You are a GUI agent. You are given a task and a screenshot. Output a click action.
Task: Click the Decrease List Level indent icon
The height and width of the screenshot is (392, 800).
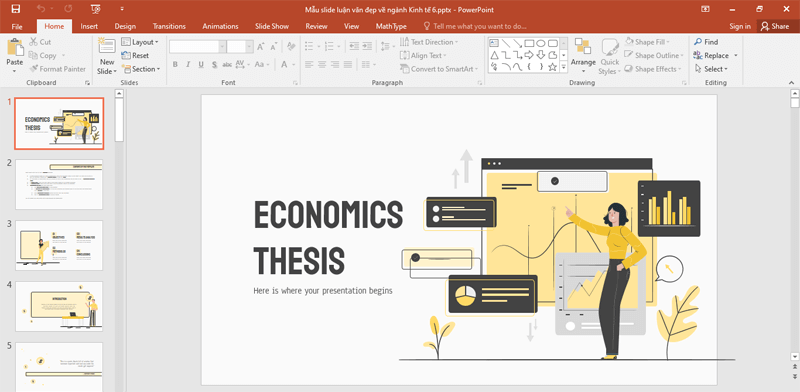(355, 47)
